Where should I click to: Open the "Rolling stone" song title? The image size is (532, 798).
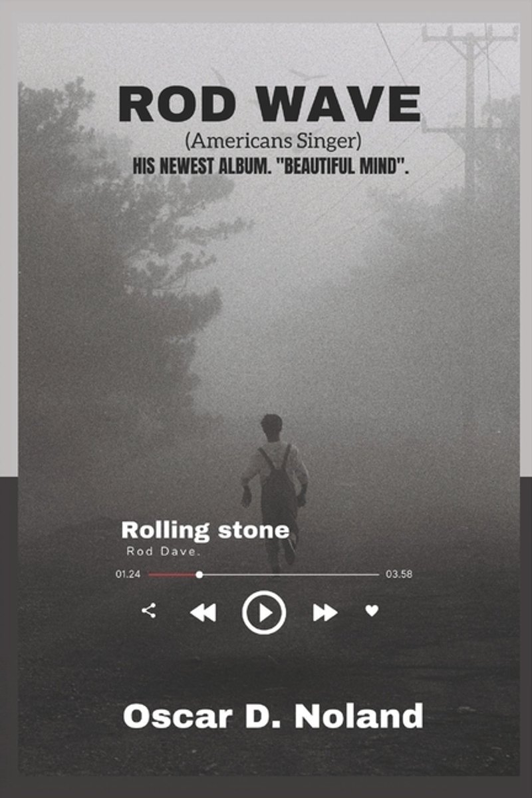[x=205, y=530]
